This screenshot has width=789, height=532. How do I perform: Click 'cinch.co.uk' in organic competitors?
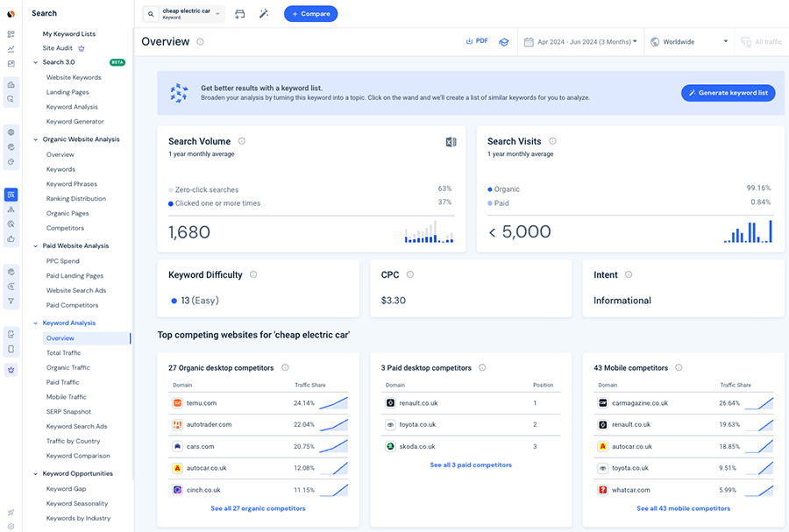click(203, 490)
